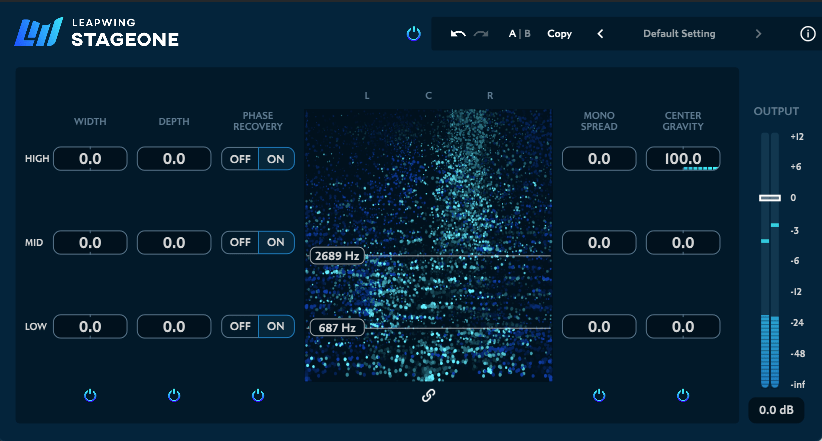Bypass the Width section power icon

click(x=90, y=395)
